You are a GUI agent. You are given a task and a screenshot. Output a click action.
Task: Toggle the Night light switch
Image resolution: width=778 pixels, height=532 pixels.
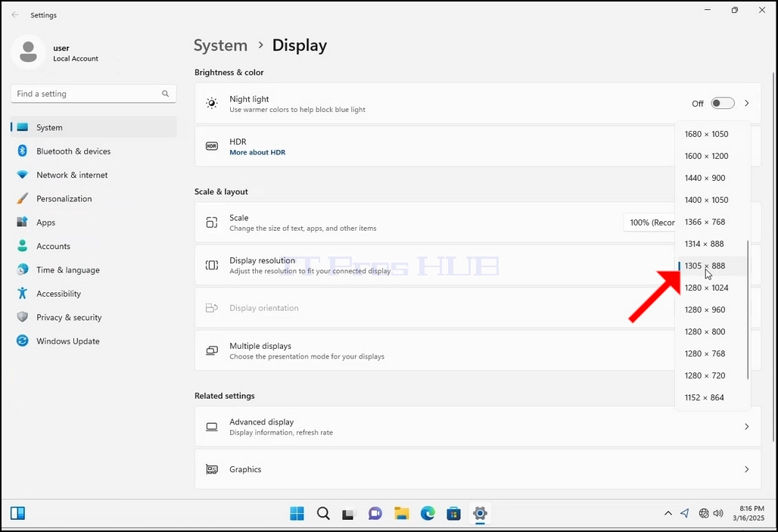pos(722,103)
